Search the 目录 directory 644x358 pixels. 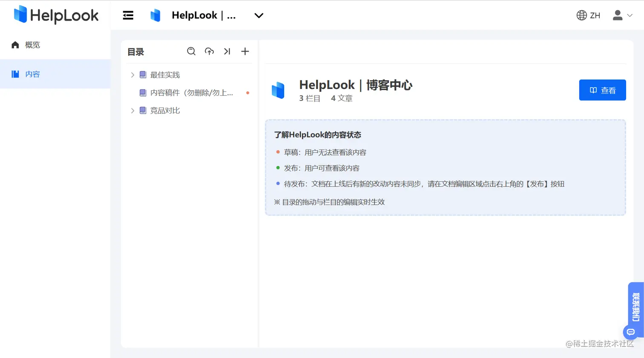191,52
